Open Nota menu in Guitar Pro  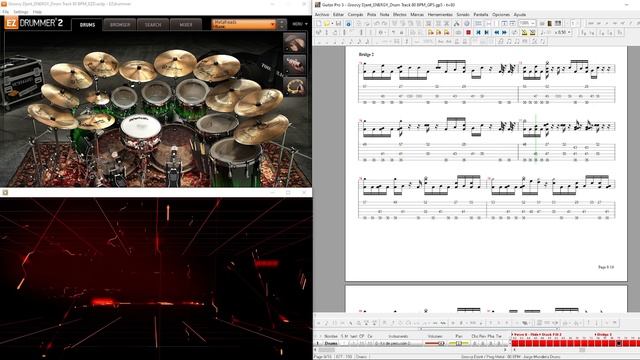point(384,14)
